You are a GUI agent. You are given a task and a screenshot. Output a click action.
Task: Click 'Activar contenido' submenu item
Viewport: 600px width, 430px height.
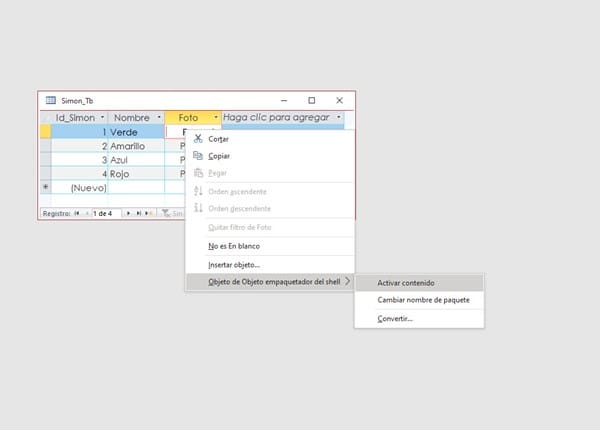[x=419, y=283]
